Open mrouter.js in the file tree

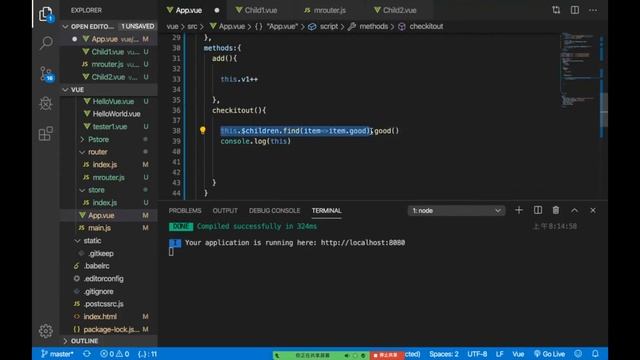pos(108,177)
